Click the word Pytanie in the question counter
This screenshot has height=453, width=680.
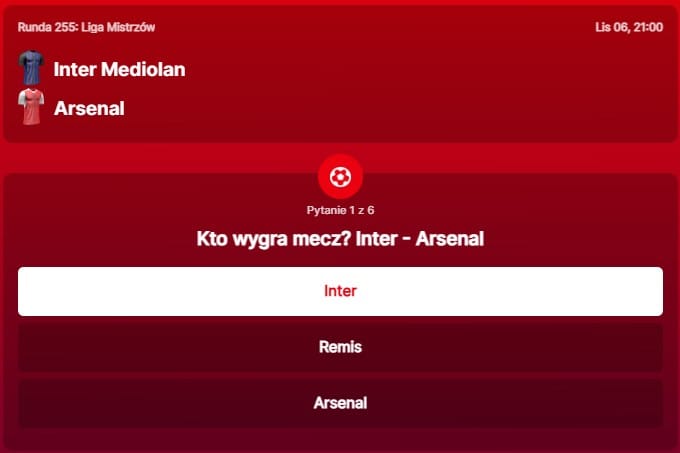click(x=326, y=210)
